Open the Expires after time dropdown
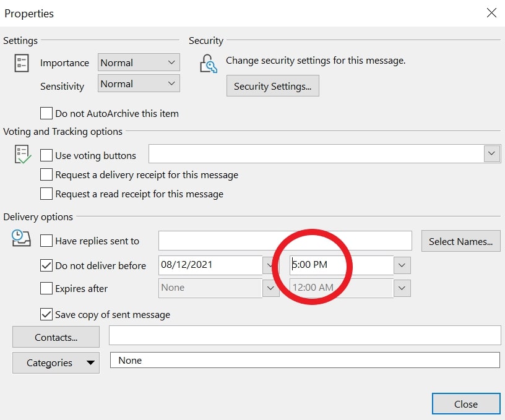Image resolution: width=505 pixels, height=420 pixels. pos(402,288)
